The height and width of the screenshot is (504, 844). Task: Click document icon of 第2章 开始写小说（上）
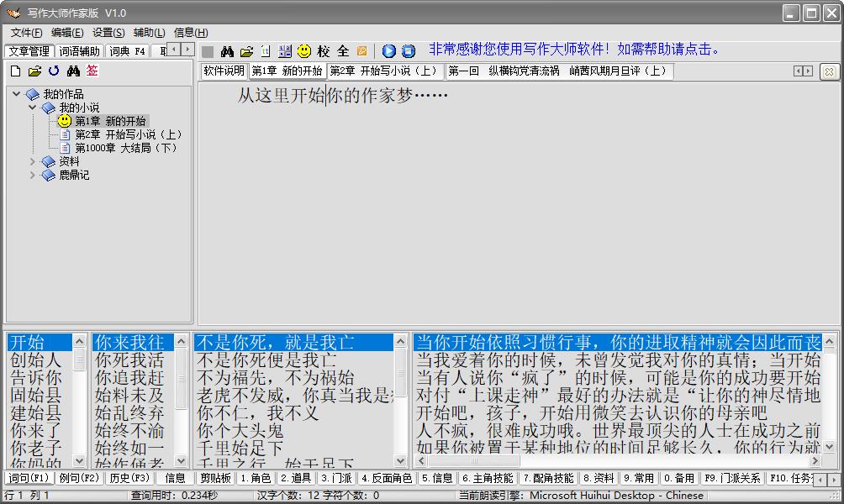(x=65, y=134)
